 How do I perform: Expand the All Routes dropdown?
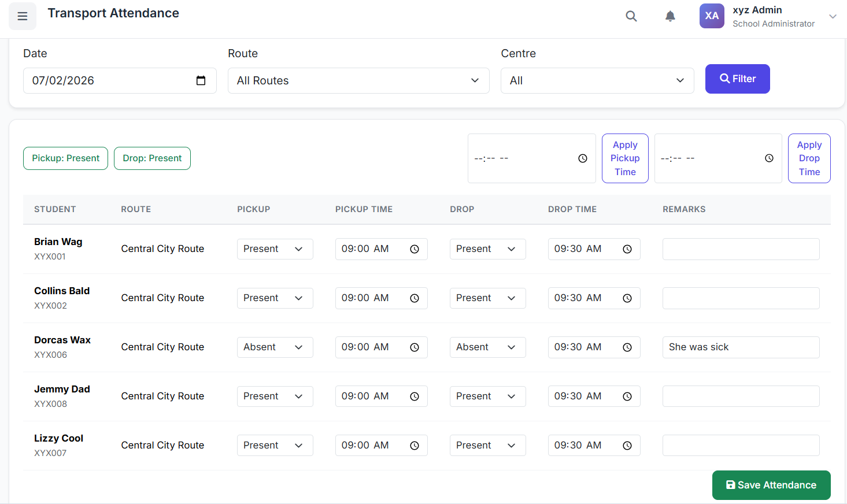click(x=358, y=80)
